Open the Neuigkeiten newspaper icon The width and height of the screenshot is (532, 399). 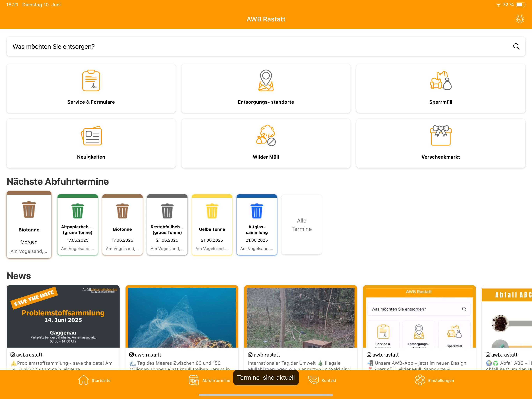[x=91, y=135]
